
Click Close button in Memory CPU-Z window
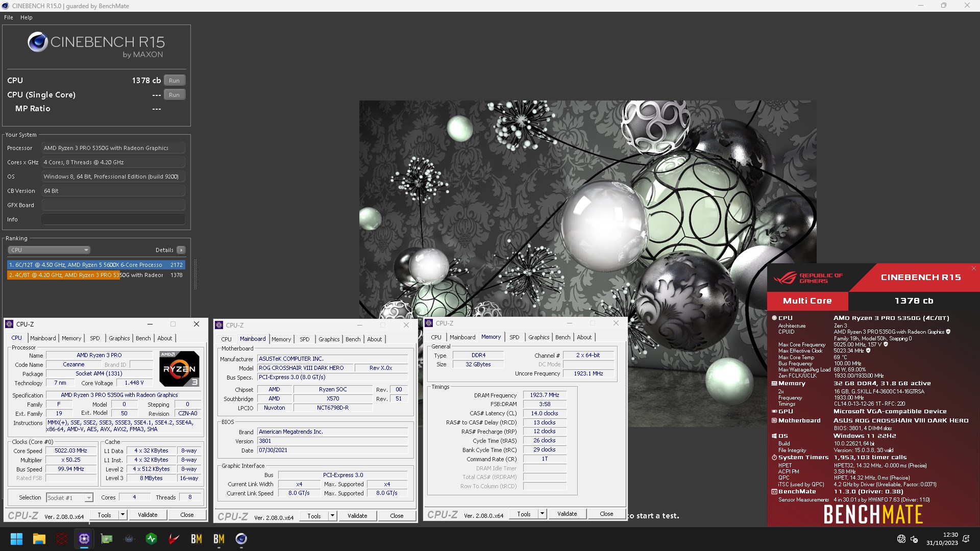coord(606,514)
